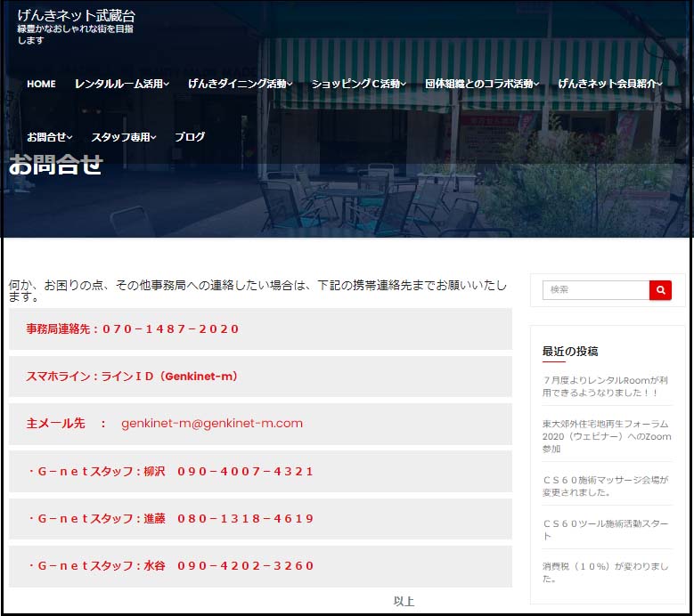Open post 消費税(10%)が変わりました
Viewport: 694px width, 616px height.
606,572
